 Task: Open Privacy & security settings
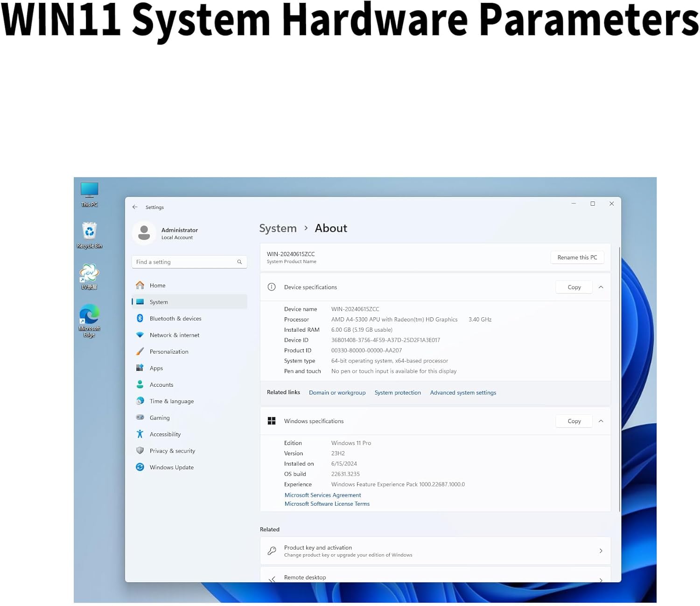(x=189, y=451)
